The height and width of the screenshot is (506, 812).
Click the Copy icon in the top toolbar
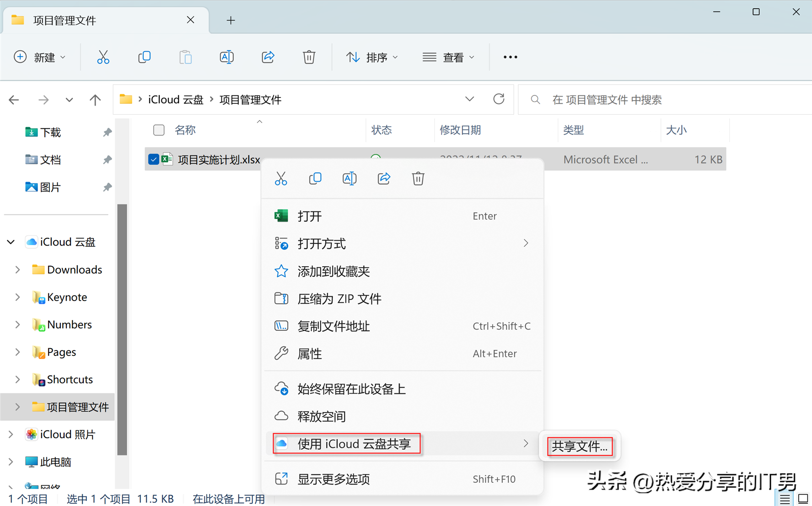144,57
